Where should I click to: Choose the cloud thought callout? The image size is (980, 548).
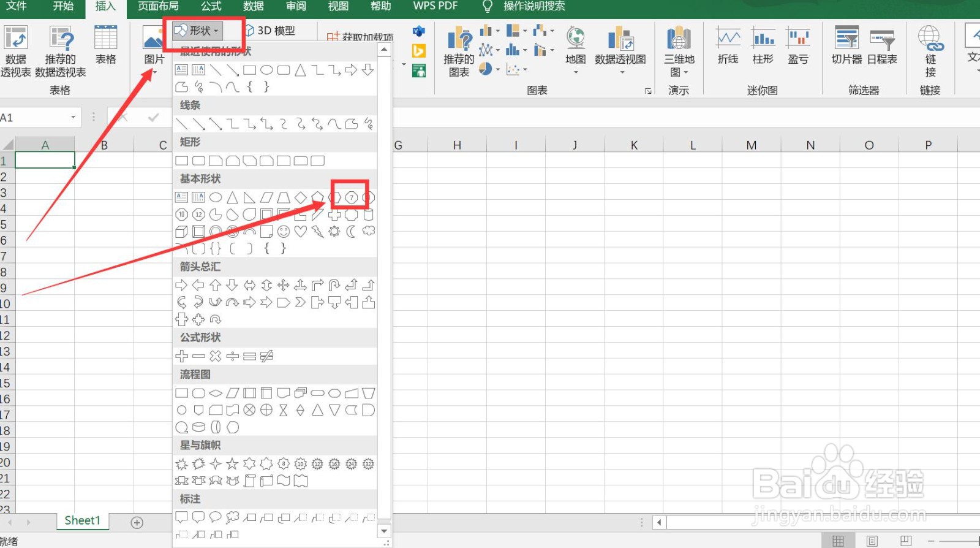click(x=232, y=517)
